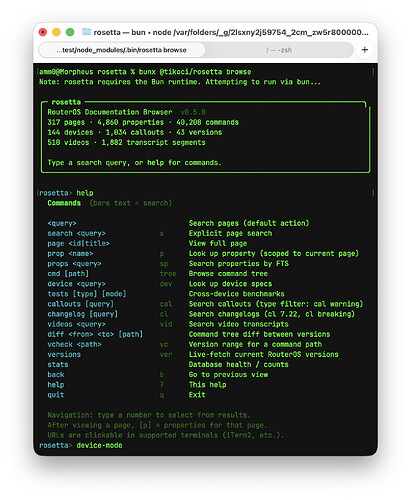
Task: Click the Bun runtime note line
Action: (180, 82)
